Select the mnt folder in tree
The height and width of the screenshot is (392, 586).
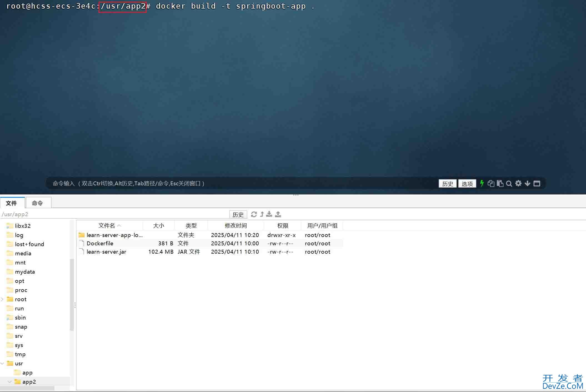[20, 263]
